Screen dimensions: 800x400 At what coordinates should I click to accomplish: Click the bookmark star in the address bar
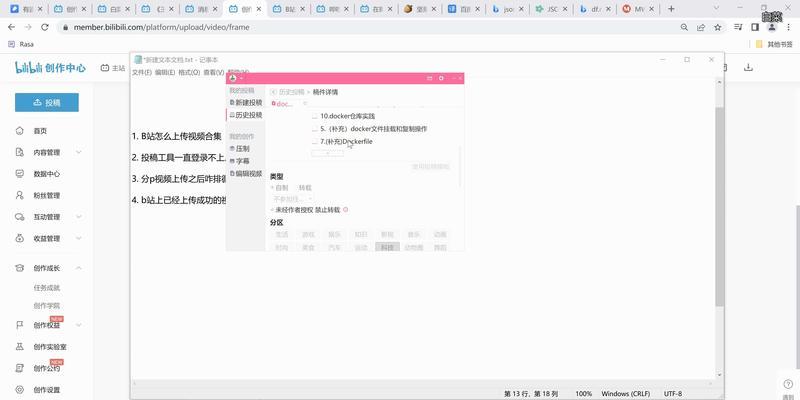point(718,27)
